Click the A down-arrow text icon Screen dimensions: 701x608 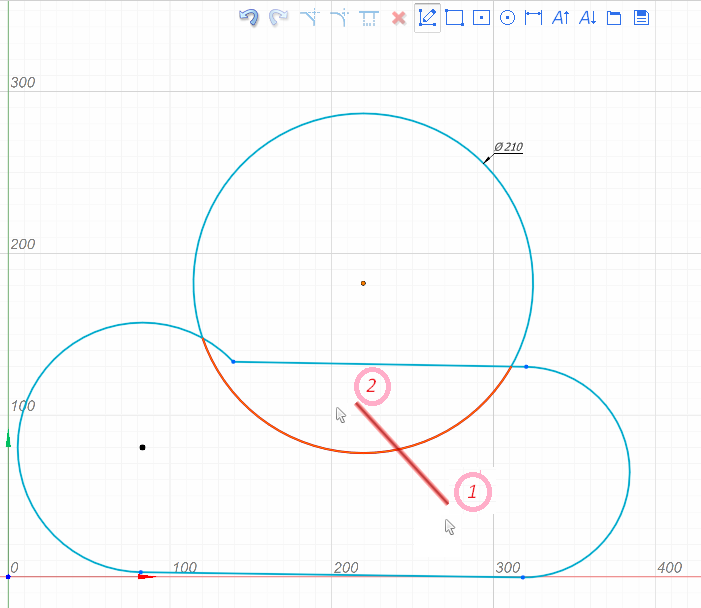[588, 17]
